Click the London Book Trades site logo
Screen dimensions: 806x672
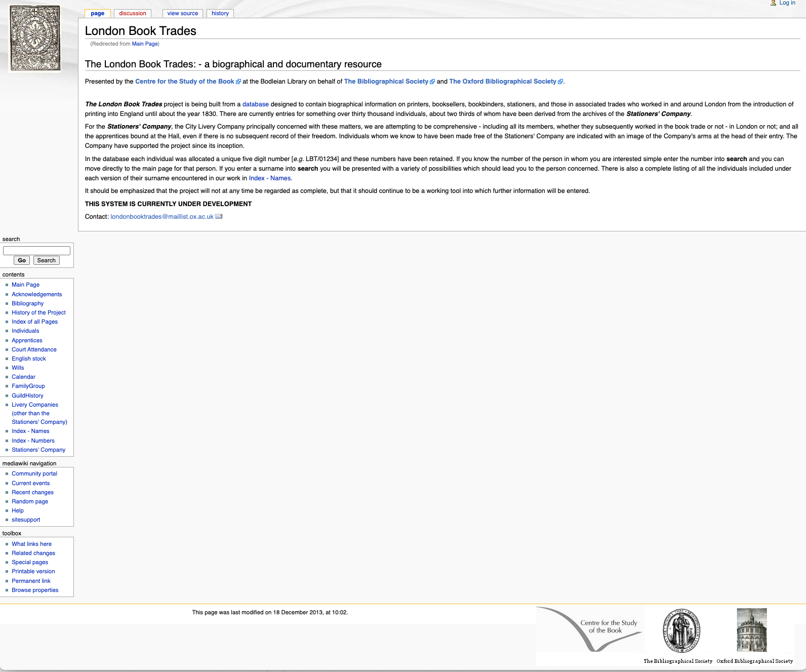(35, 38)
